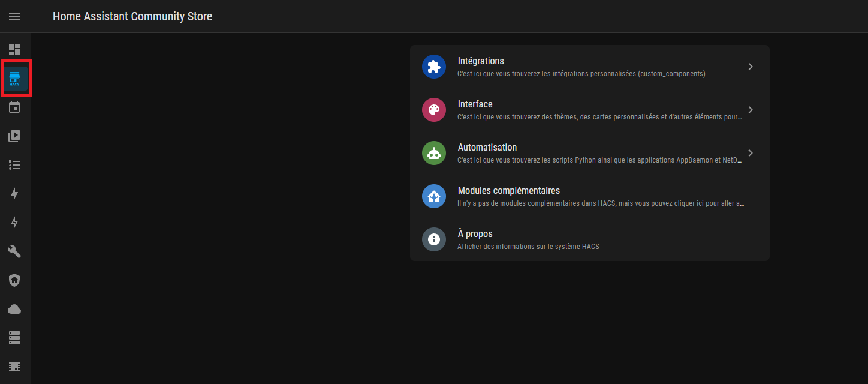Open the server rack sidebar icon

click(14, 338)
